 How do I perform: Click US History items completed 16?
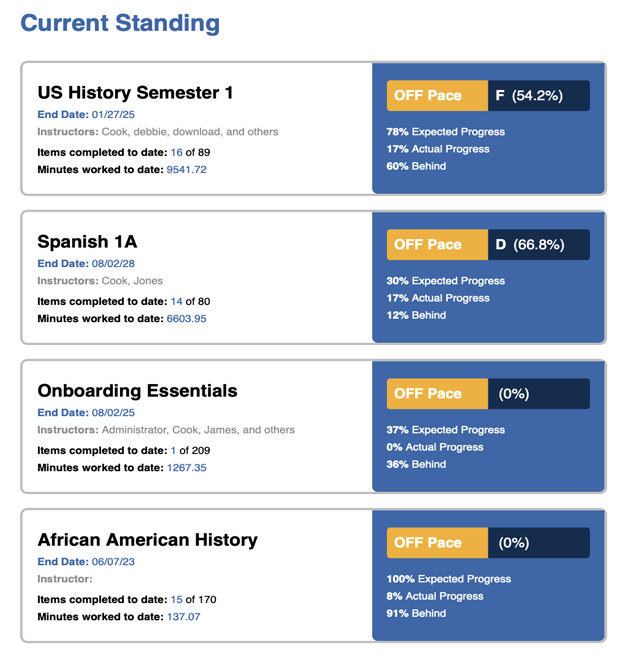coord(176,152)
